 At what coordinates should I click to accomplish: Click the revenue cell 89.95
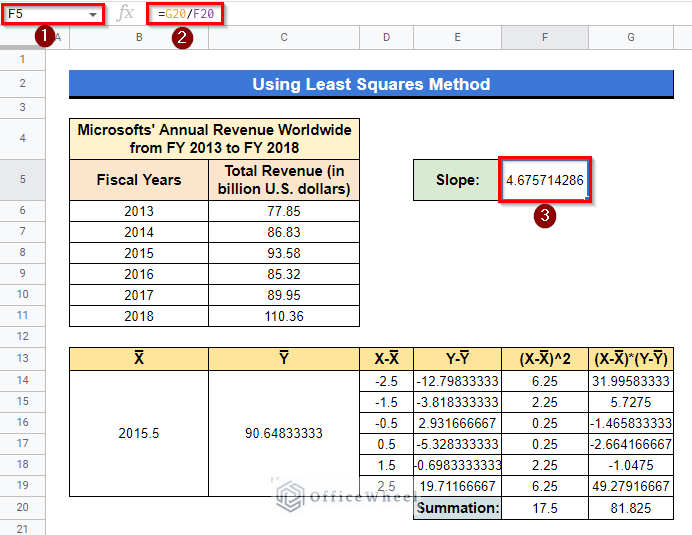coord(284,295)
